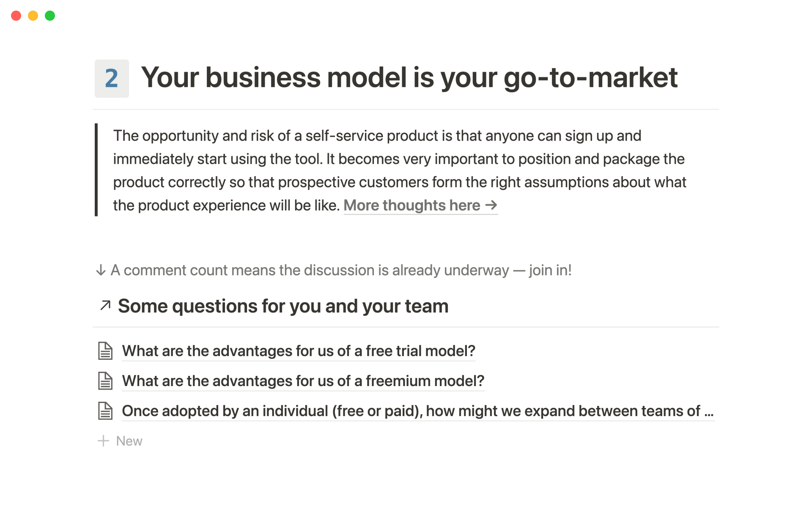Minimize the window with the yellow button
The image size is (812, 508).
[33, 16]
